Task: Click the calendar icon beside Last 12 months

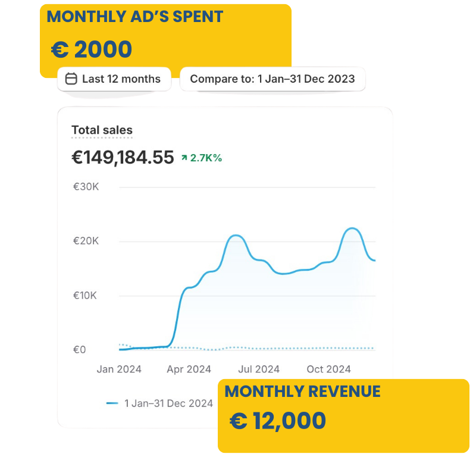Action: point(71,79)
